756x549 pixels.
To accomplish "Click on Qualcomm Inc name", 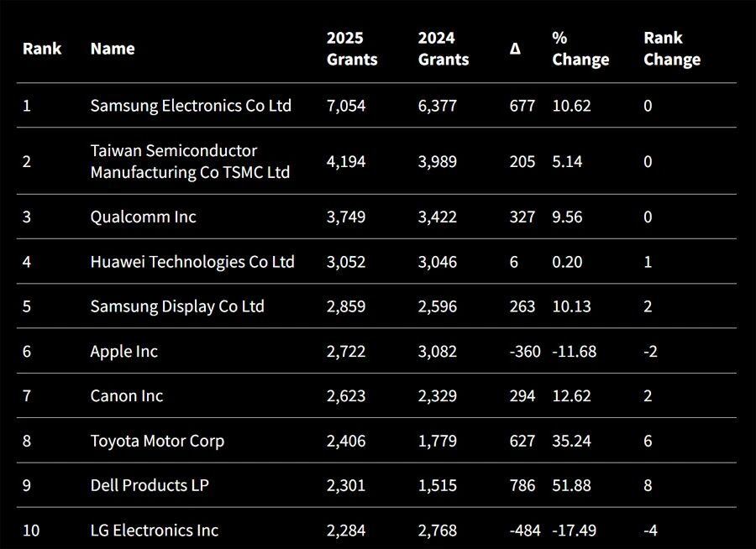I will coord(143,217).
